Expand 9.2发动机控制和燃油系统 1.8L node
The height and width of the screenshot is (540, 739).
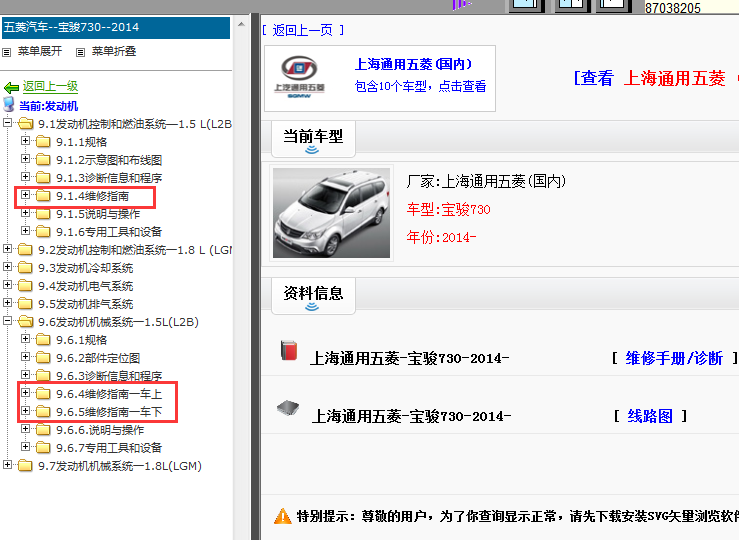[8, 248]
